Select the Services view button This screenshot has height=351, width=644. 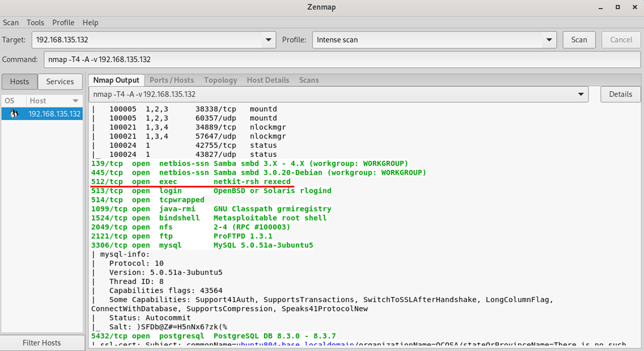60,81
